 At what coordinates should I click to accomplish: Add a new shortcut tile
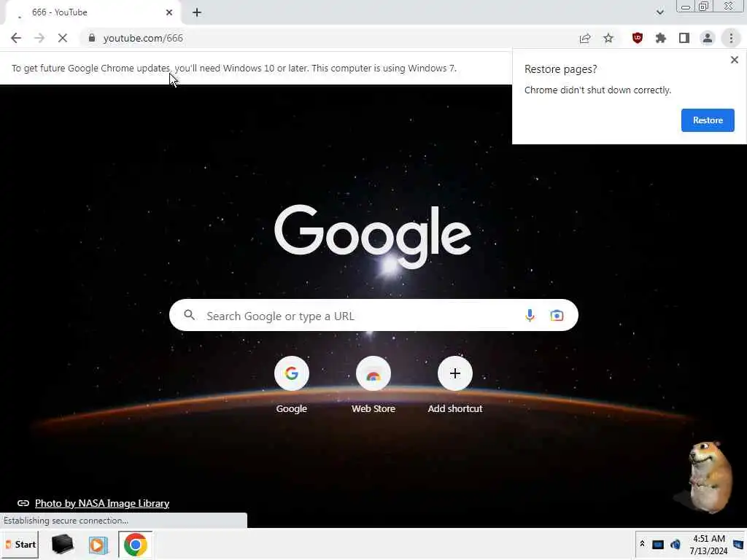[x=455, y=385]
